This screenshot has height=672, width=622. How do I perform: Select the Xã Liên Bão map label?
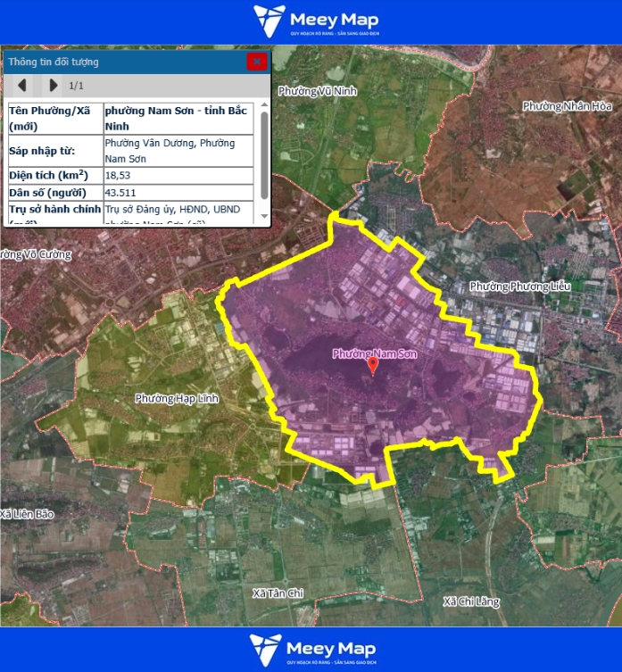tap(28, 515)
